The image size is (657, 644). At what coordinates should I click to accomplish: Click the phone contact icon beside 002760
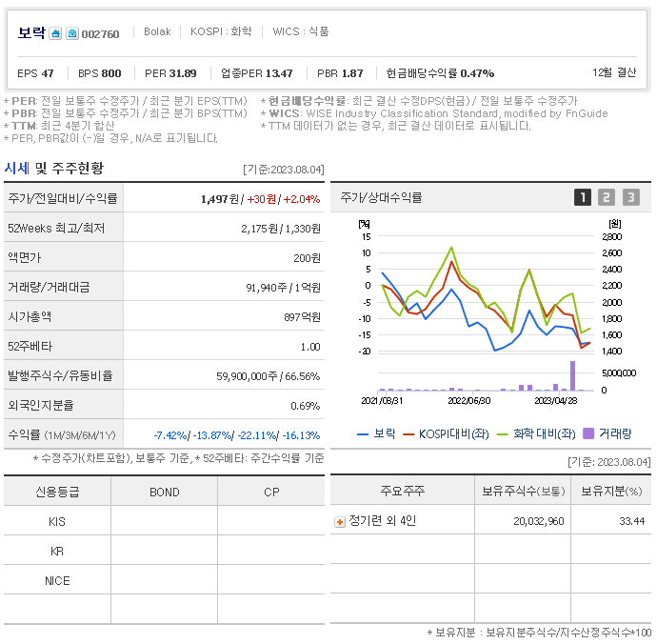click(72, 33)
